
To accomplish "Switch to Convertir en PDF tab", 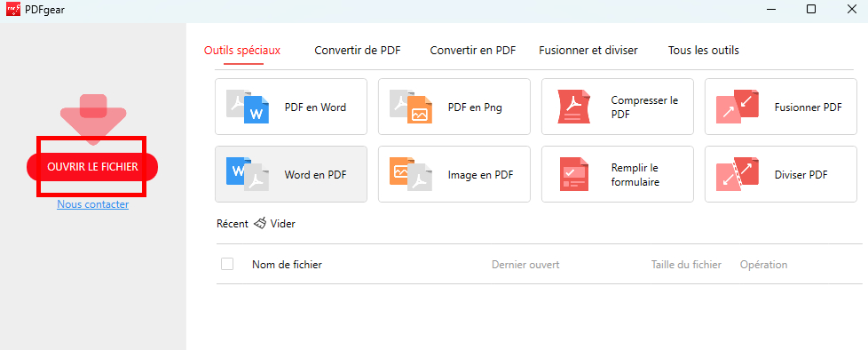I will tap(473, 51).
